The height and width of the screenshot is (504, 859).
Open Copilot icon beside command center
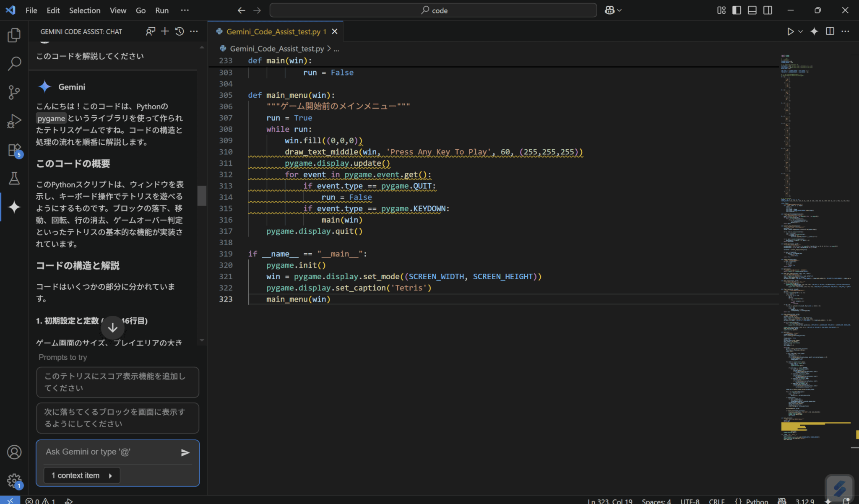tap(609, 10)
